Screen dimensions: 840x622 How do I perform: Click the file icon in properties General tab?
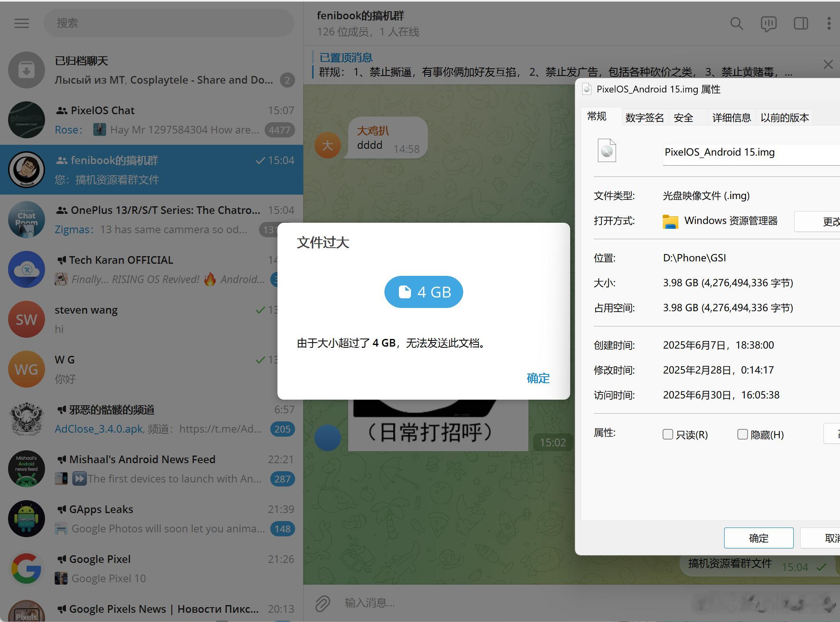pos(607,150)
